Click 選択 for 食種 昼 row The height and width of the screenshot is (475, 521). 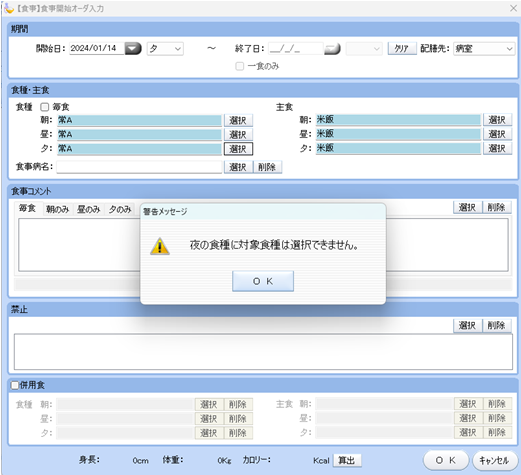[x=238, y=135]
